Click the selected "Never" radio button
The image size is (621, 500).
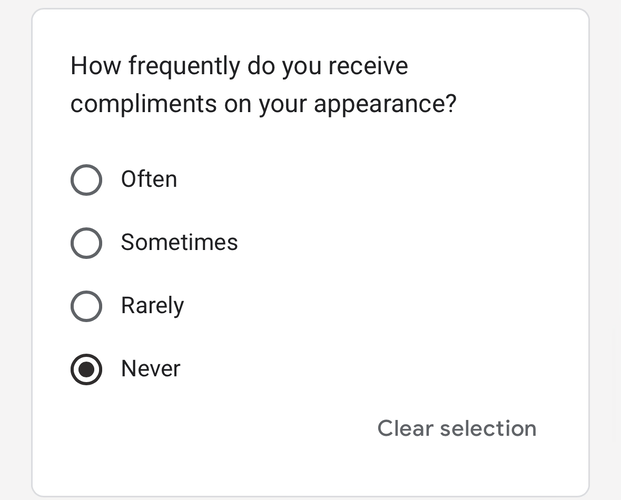(87, 369)
